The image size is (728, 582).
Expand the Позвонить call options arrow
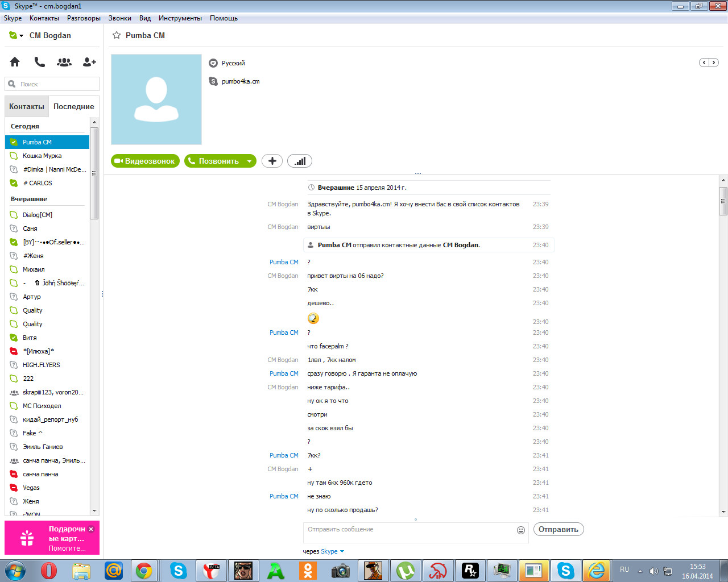pos(249,161)
